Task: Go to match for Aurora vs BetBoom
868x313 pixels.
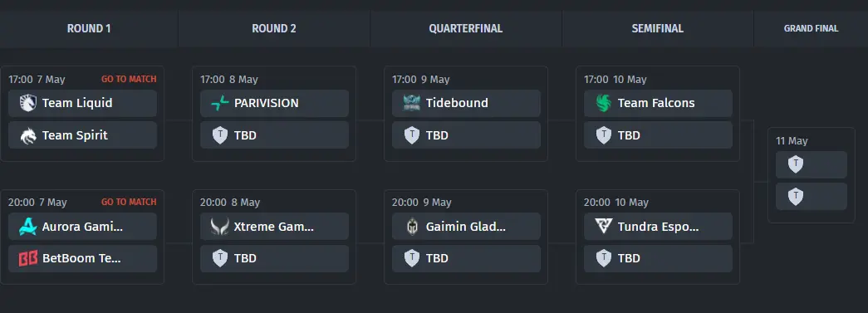Action: (129, 203)
